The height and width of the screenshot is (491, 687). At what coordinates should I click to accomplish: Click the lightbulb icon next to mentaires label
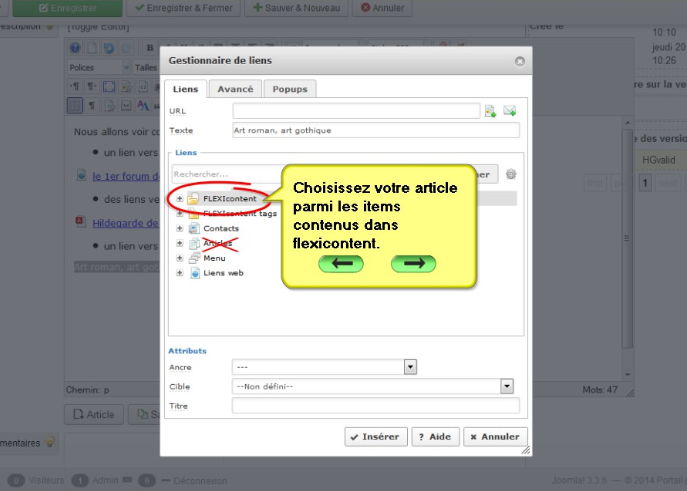tap(50, 442)
